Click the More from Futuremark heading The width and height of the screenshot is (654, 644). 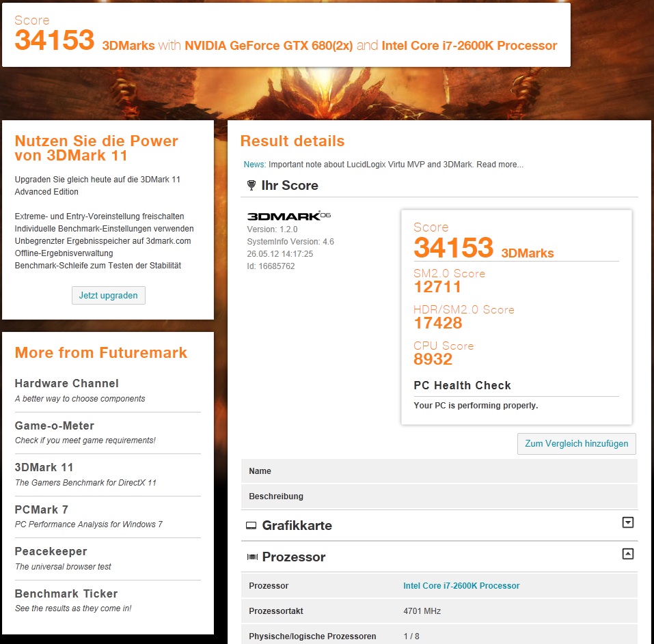(101, 352)
